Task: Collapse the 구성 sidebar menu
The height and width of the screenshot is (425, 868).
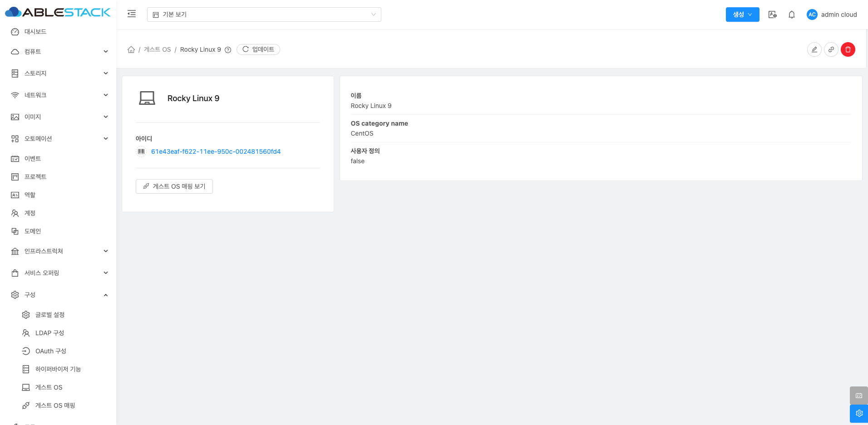Action: pyautogui.click(x=58, y=295)
